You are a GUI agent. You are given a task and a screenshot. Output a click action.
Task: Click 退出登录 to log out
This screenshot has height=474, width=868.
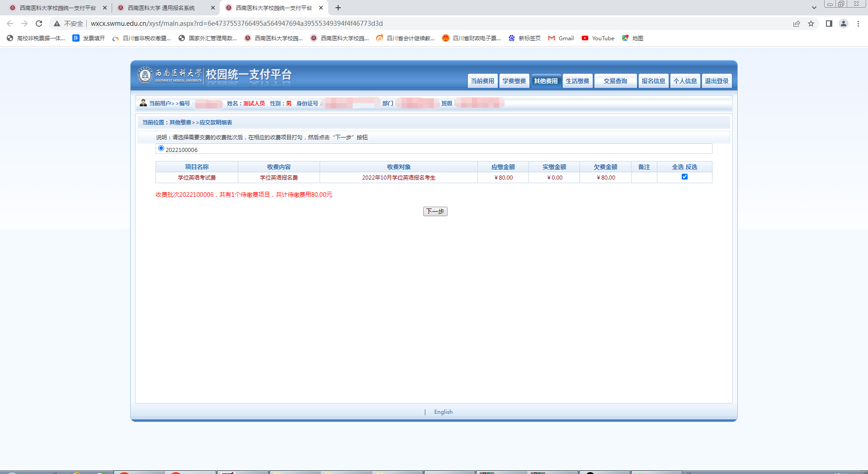pos(717,81)
